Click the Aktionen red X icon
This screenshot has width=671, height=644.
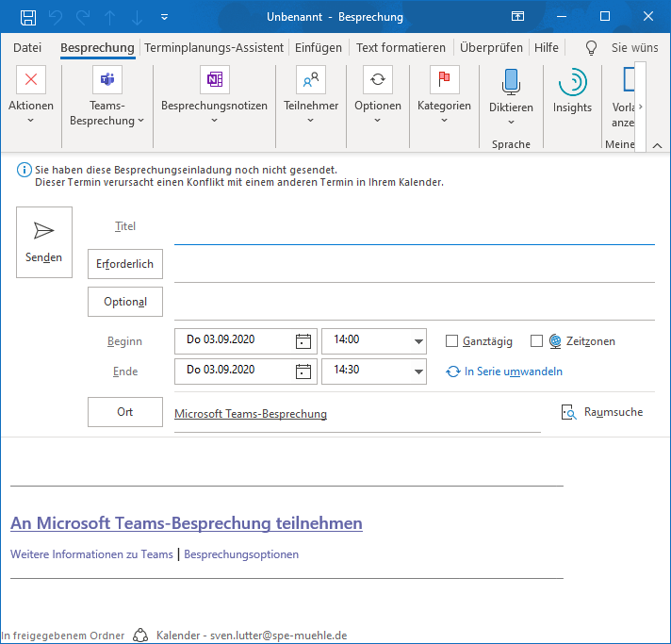point(31,79)
